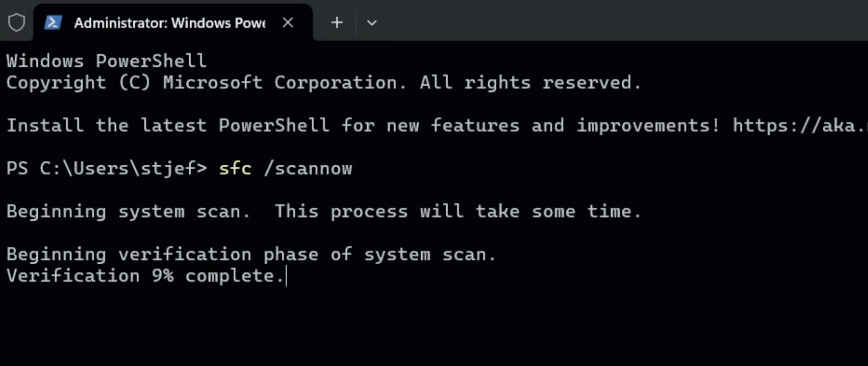Click the empty title bar area
868x366 pixels.
point(614,21)
